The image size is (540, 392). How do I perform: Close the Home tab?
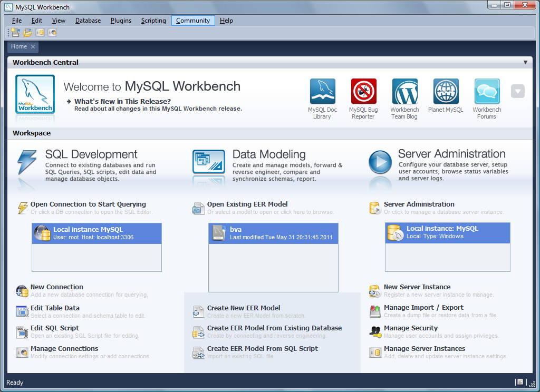coord(33,47)
